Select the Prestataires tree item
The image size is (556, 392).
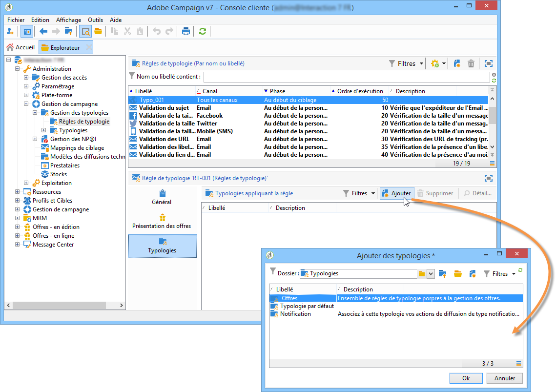tap(64, 165)
